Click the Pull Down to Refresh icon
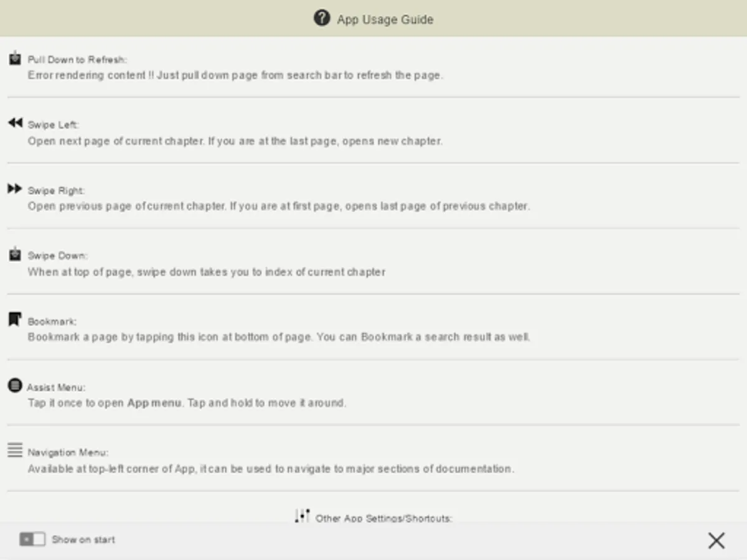Viewport: 747px width, 560px height. [x=15, y=58]
